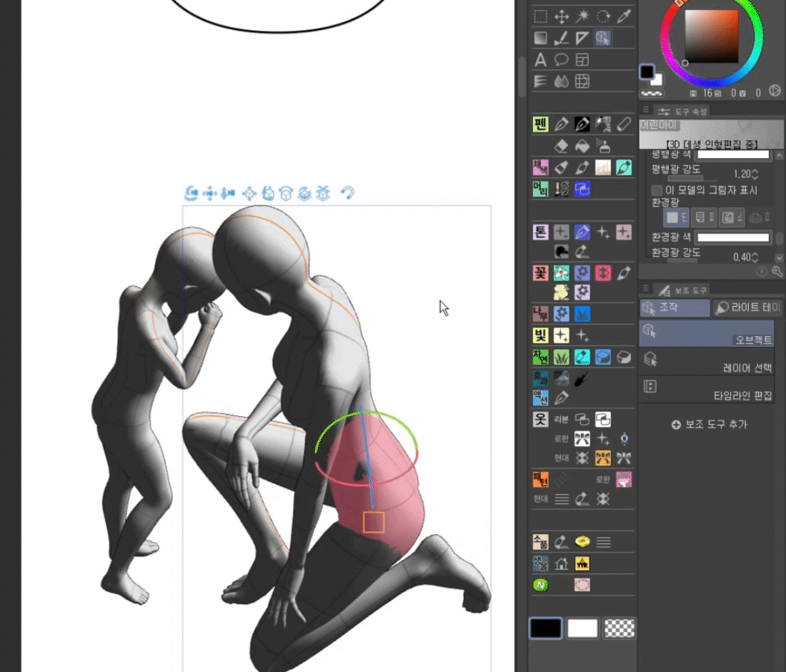This screenshot has height=672, width=786.
Task: Select main black color swatch at toolbox bottom
Action: (545, 628)
